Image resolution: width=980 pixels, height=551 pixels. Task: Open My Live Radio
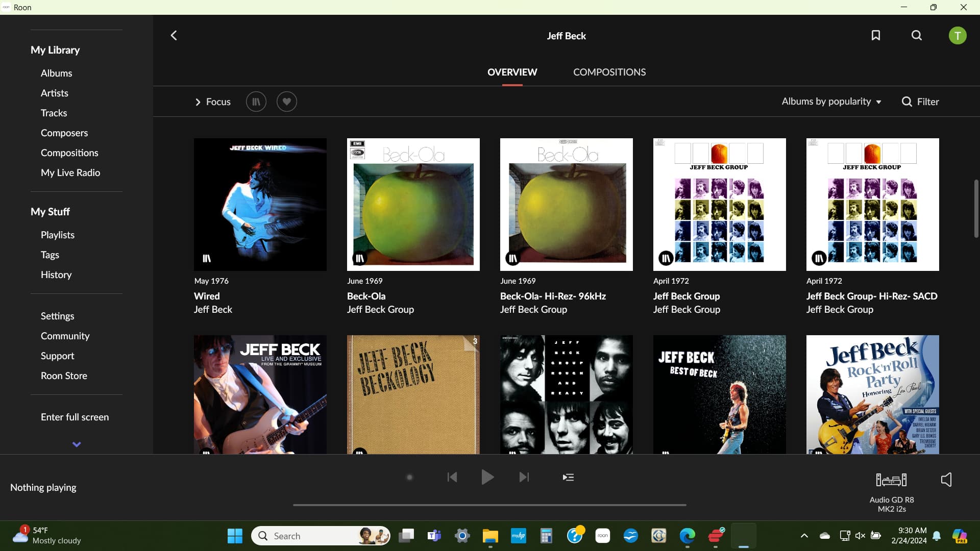click(x=70, y=172)
